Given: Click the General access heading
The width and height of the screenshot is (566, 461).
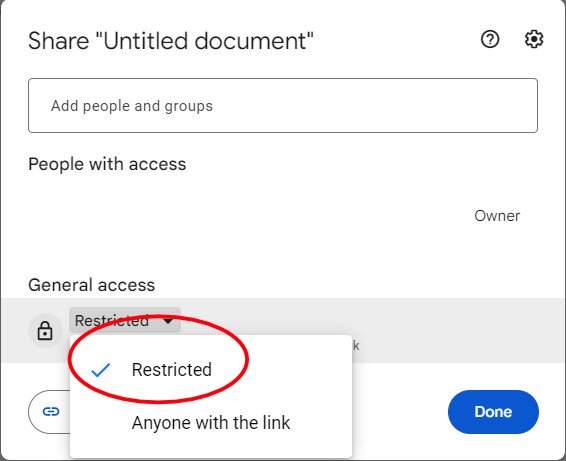Looking at the screenshot, I should tap(92, 285).
